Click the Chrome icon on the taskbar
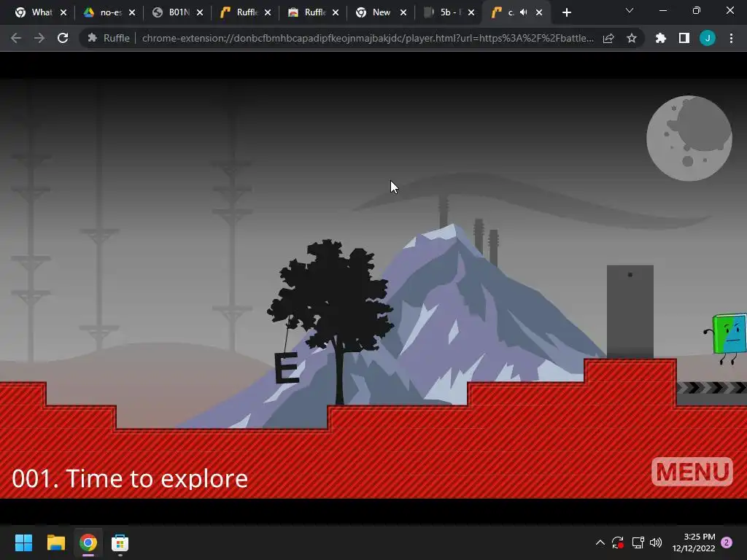The height and width of the screenshot is (560, 747). tap(88, 542)
